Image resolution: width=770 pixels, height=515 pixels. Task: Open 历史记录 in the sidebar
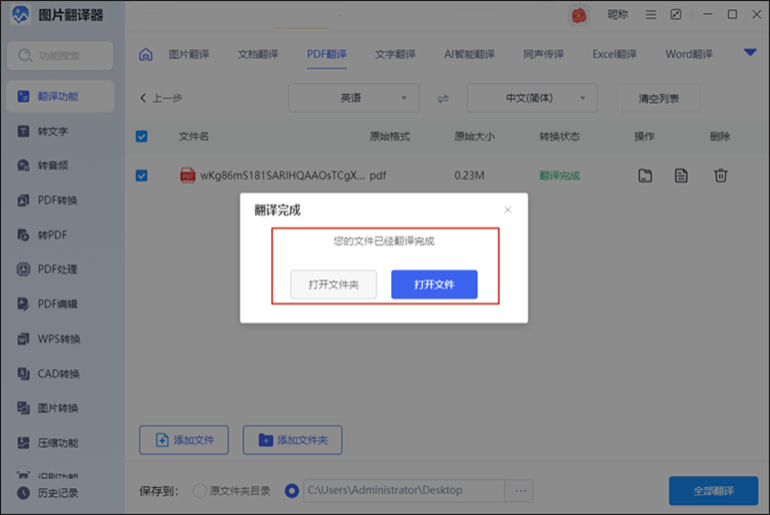pos(48,492)
